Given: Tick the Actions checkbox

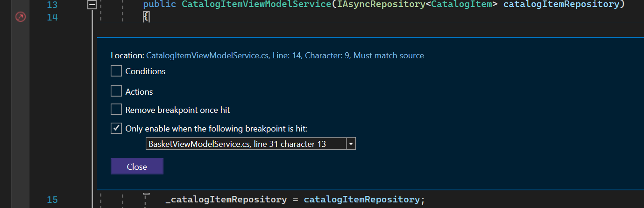Looking at the screenshot, I should click(116, 91).
